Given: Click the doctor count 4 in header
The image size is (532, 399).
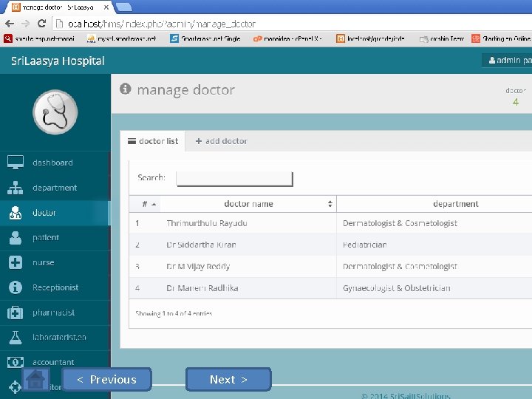Looking at the screenshot, I should 516,102.
